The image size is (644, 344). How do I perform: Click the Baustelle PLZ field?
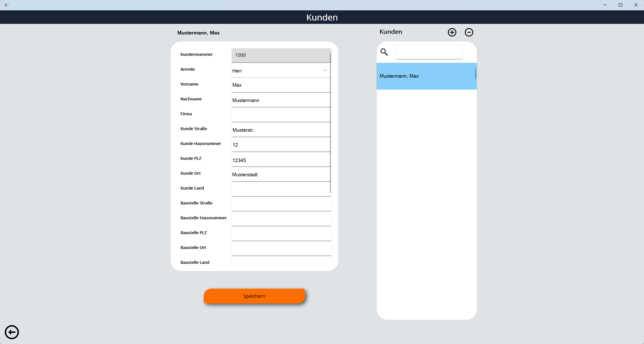coord(281,234)
